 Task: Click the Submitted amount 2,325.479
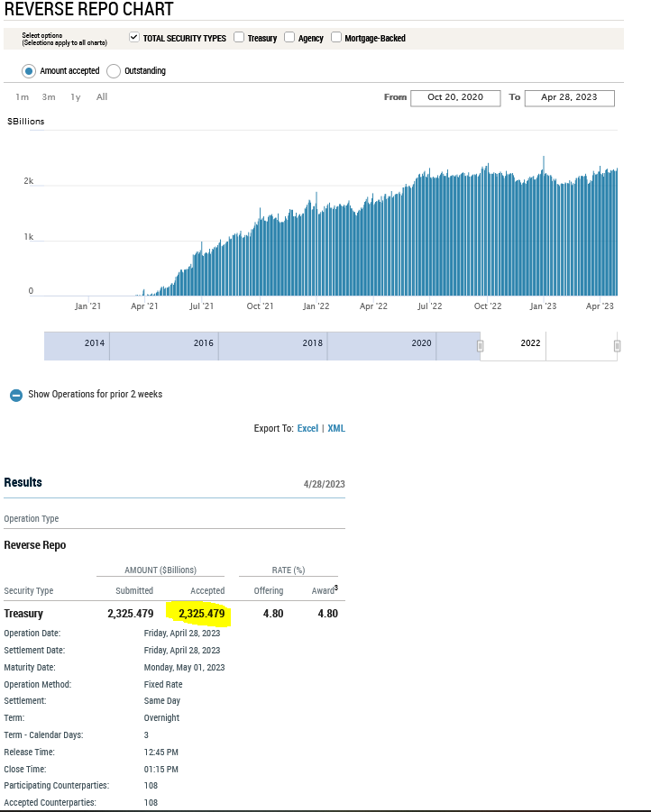point(131,614)
